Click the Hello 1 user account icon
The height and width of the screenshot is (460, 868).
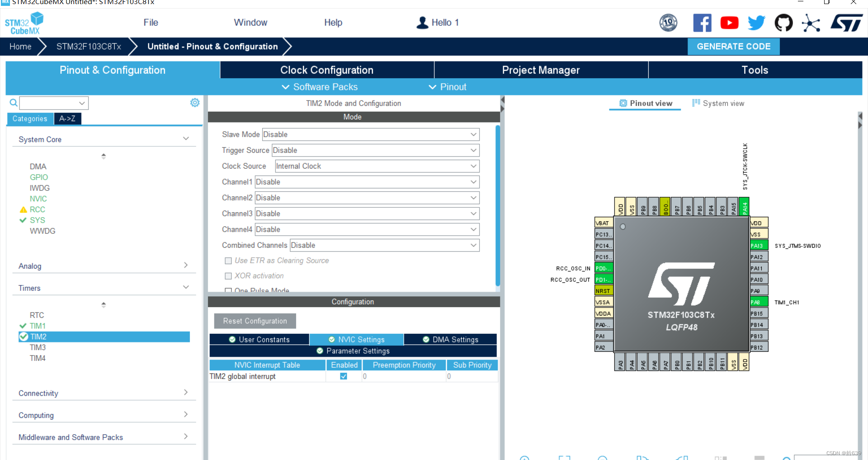coord(422,23)
